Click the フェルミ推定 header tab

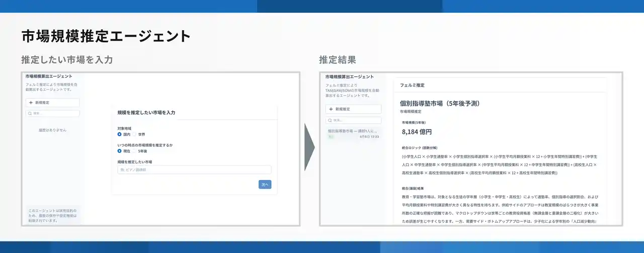[412, 86]
